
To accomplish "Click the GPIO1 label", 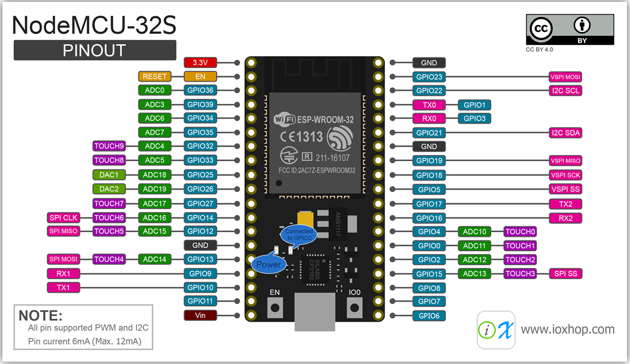I will [x=474, y=105].
